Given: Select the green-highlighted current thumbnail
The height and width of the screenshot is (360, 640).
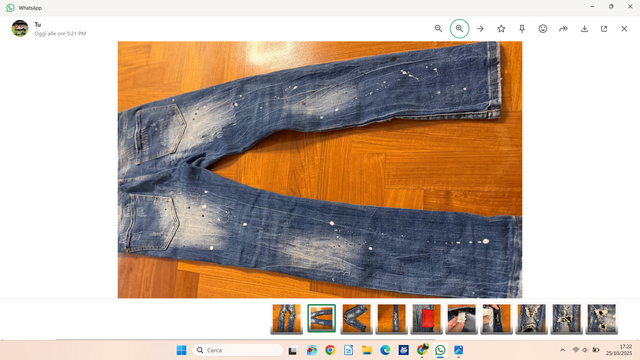Looking at the screenshot, I should click(322, 318).
